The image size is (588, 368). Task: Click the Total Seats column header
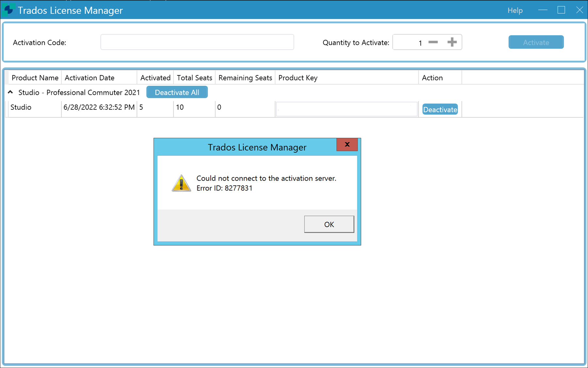(194, 78)
